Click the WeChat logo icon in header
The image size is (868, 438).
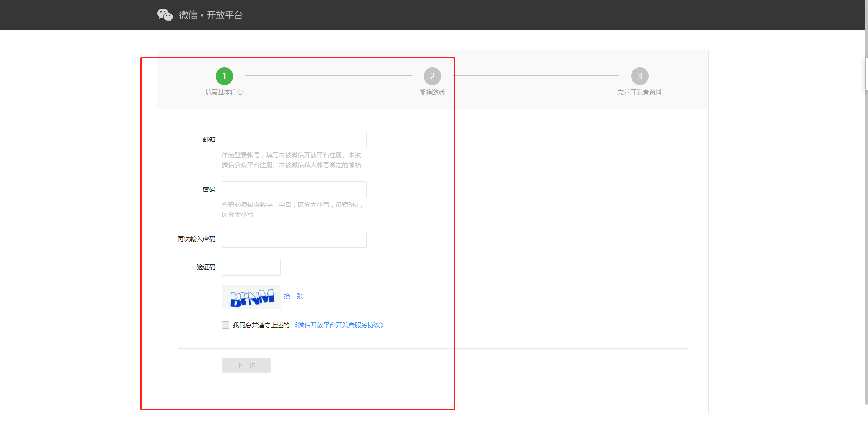[165, 15]
